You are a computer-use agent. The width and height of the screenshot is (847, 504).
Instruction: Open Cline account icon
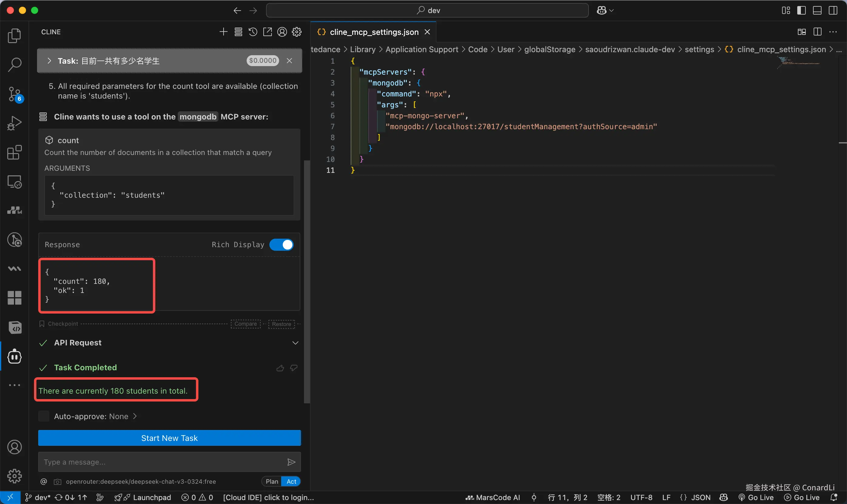tap(282, 32)
